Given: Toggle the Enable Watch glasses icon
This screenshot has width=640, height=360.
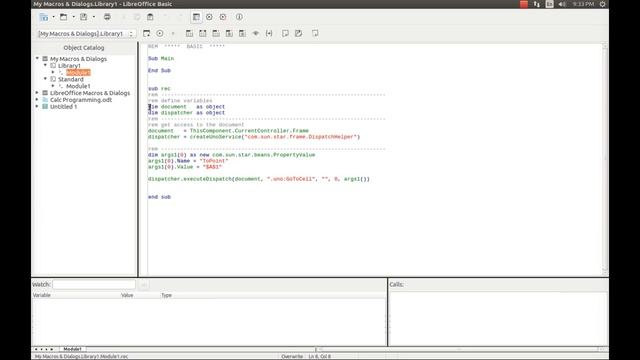Looking at the screenshot, I should point(256,33).
